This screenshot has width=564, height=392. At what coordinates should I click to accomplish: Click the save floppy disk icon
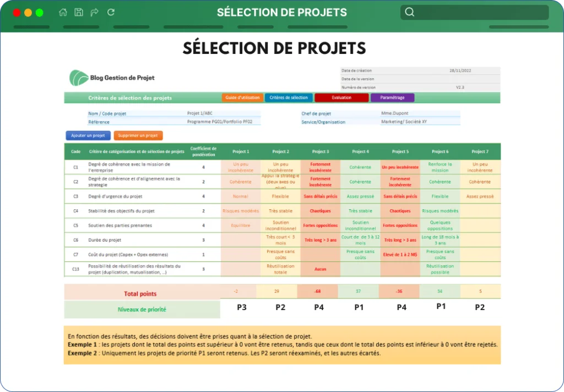pos(79,12)
